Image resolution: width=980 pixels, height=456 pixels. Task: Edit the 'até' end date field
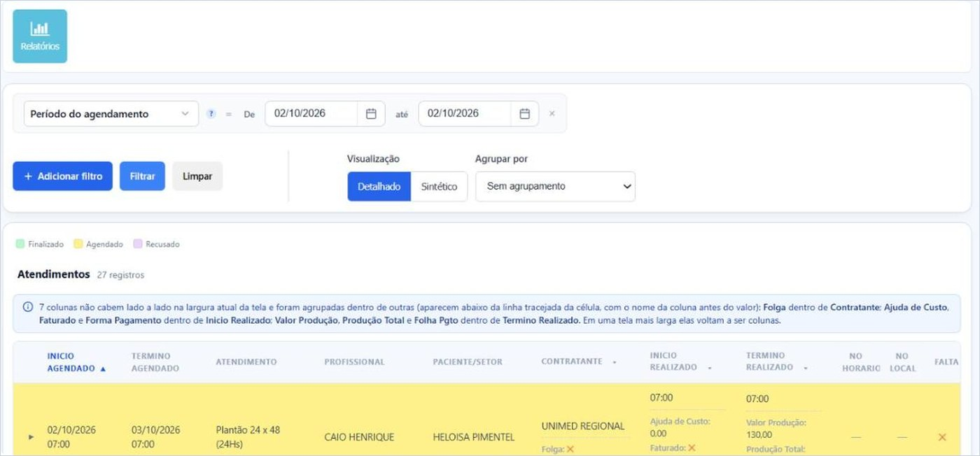465,113
